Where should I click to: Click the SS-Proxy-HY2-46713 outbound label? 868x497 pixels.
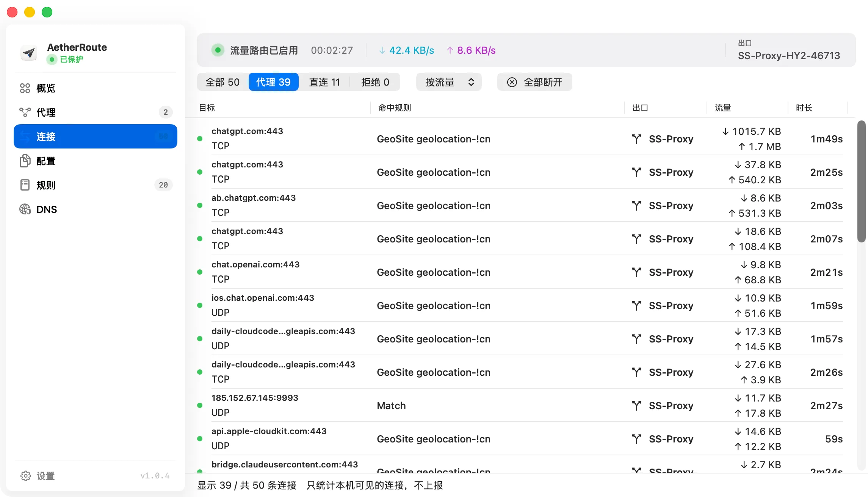tap(789, 56)
